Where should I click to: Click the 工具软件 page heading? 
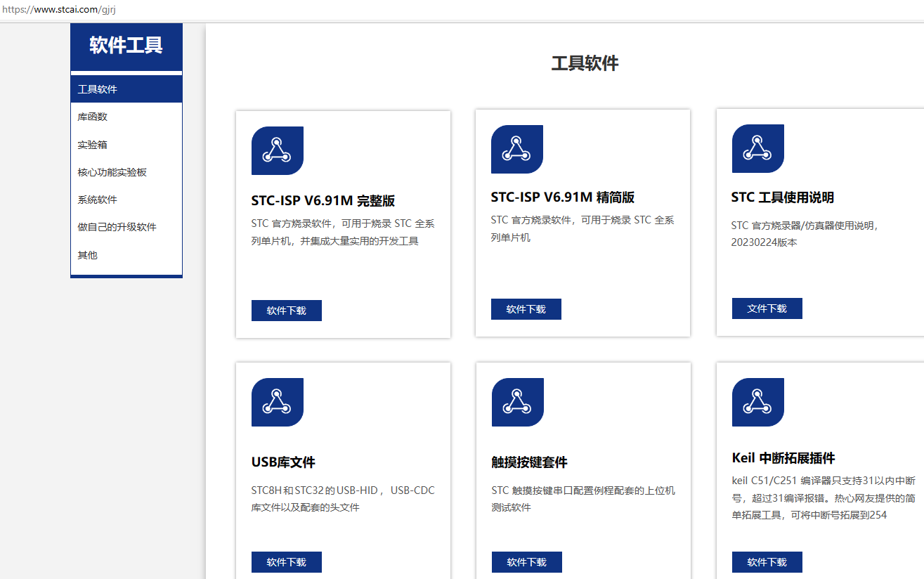pos(585,63)
